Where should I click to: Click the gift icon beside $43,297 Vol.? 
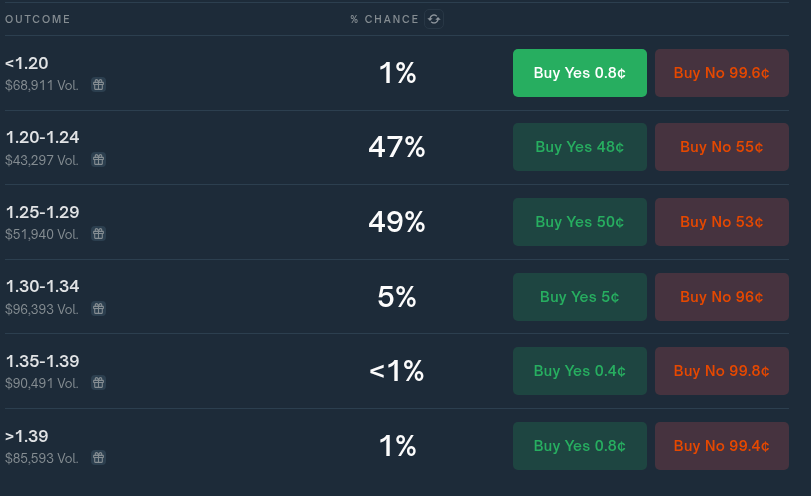tap(98, 160)
